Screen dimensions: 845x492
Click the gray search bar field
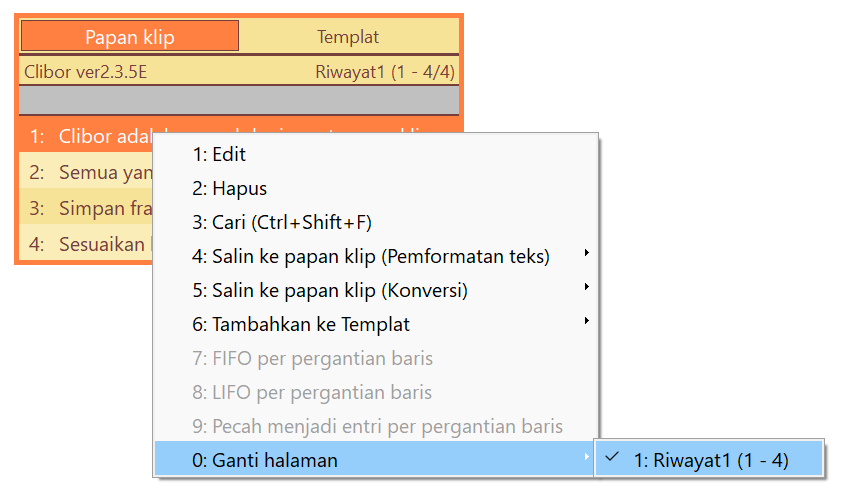pyautogui.click(x=239, y=100)
